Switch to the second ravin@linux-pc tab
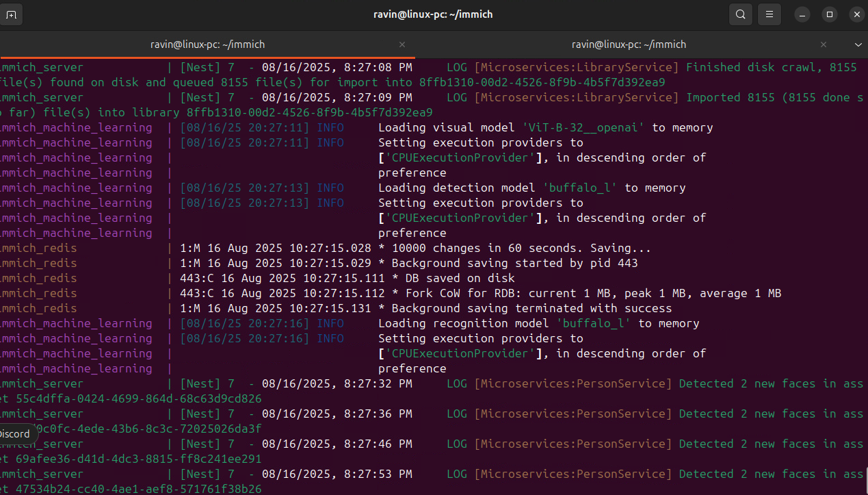This screenshot has width=868, height=495. pos(629,45)
